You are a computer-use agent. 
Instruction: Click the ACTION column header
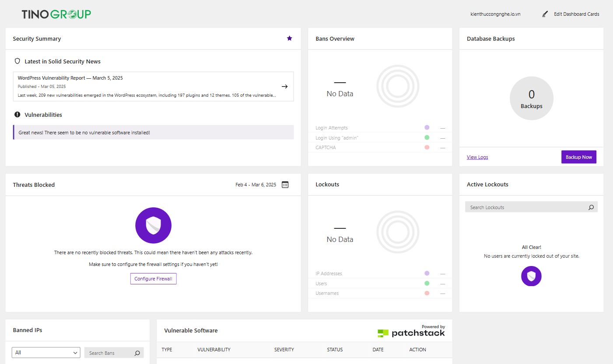pyautogui.click(x=418, y=350)
